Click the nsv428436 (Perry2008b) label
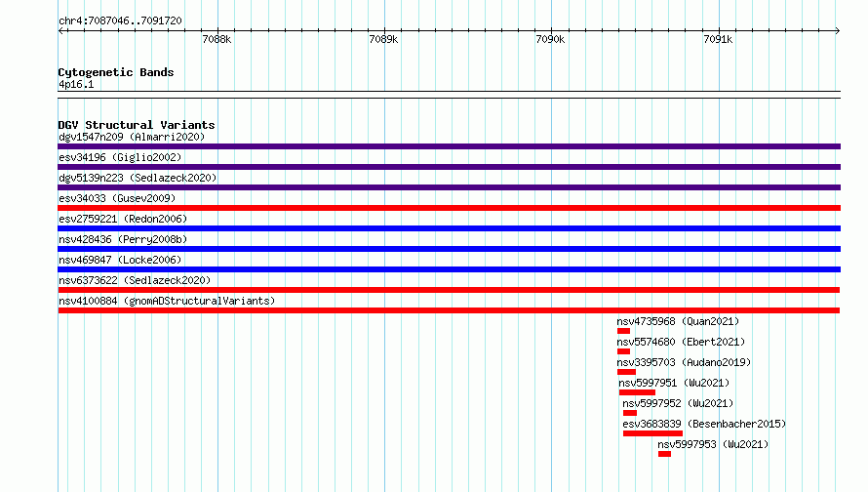The height and width of the screenshot is (492, 868). (123, 239)
